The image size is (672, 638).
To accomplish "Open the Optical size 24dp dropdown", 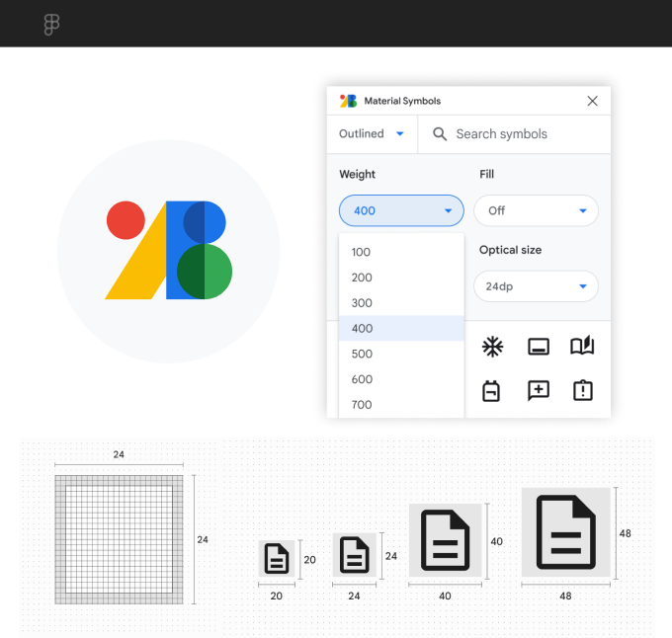I will click(x=536, y=286).
